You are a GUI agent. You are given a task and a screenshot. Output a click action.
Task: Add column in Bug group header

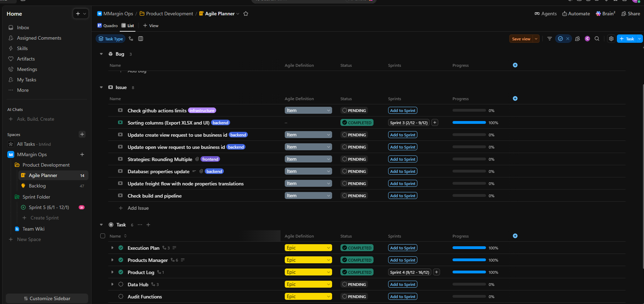point(515,65)
